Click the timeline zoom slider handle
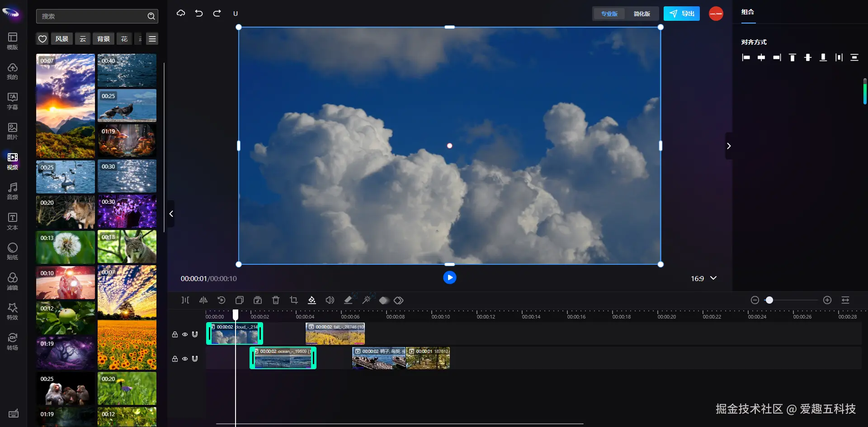Viewport: 868px width, 427px height. pos(769,300)
